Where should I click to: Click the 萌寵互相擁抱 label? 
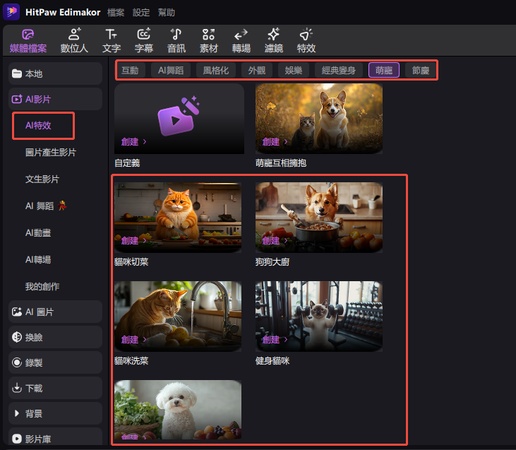281,163
